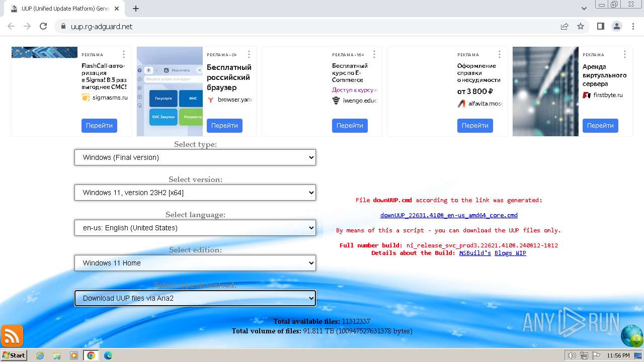
Task: Go back with browser back arrow
Action: click(11, 26)
